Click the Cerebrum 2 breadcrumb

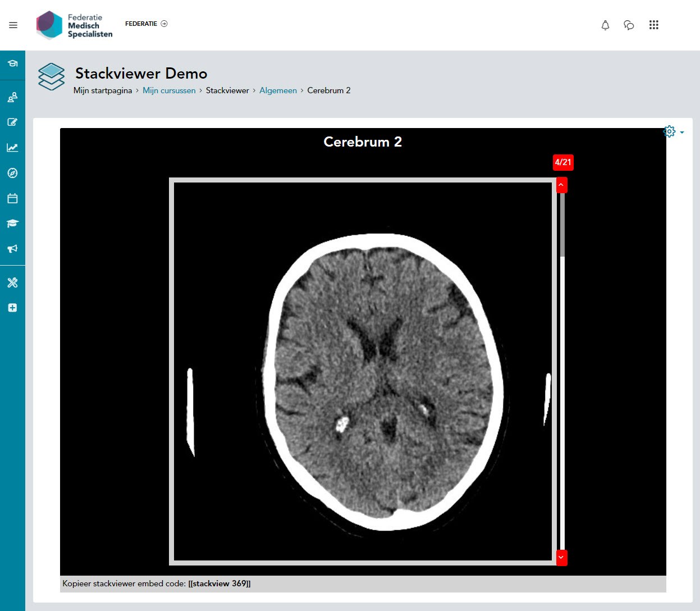329,90
